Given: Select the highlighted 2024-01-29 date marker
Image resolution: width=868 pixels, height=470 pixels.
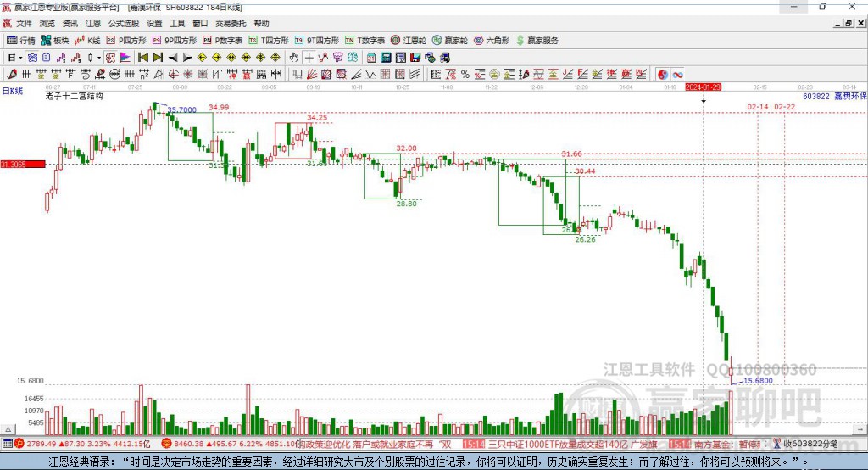Looking at the screenshot, I should 703,87.
